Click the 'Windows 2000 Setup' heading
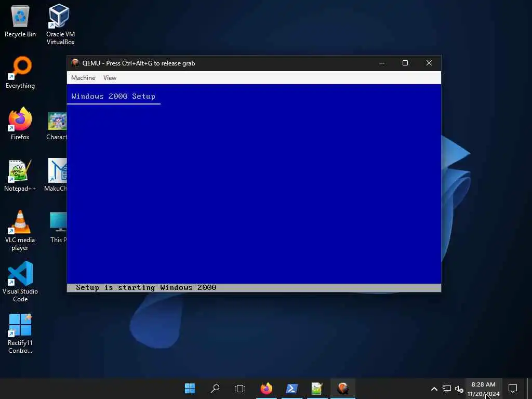The height and width of the screenshot is (399, 532). (113, 96)
